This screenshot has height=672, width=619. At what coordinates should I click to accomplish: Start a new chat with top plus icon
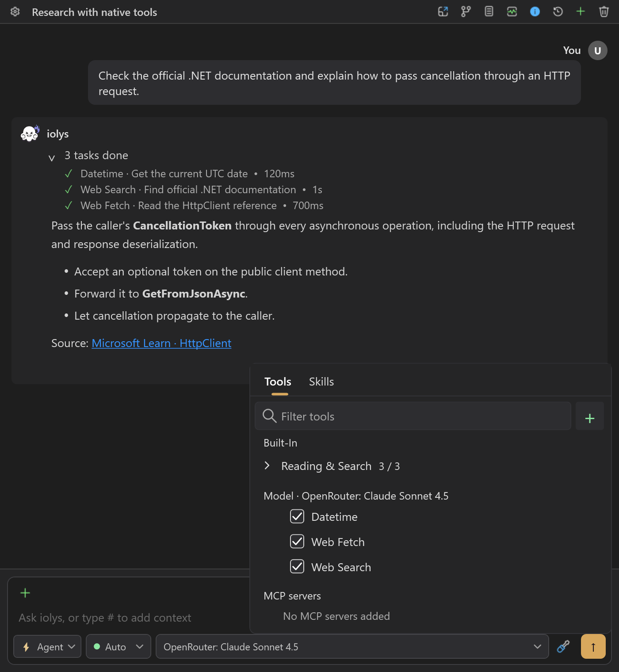[x=581, y=11]
